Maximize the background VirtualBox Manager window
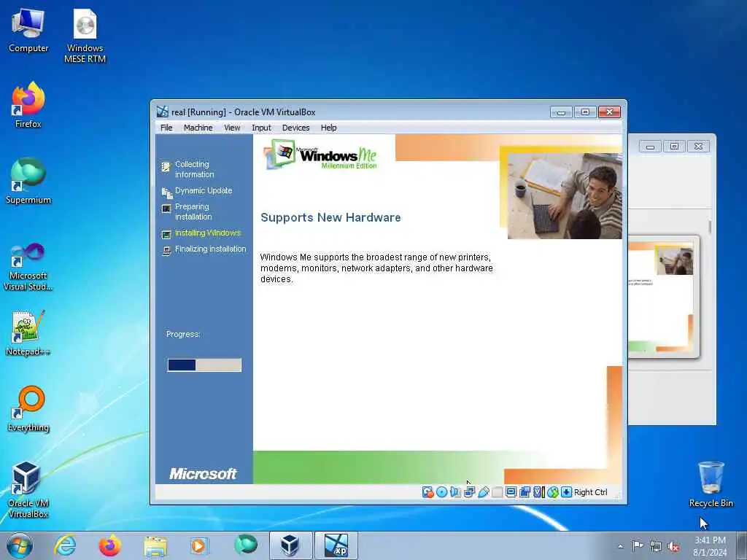The height and width of the screenshot is (560, 747). click(x=674, y=146)
